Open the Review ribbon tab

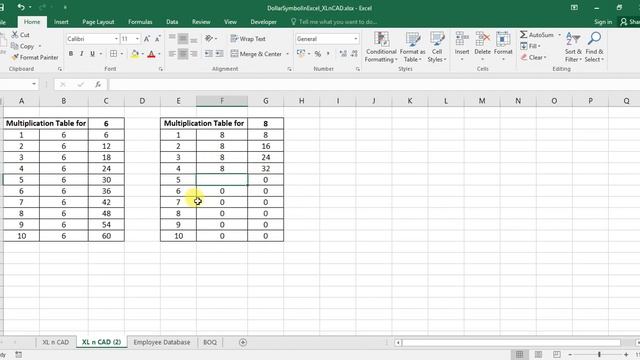(201, 22)
